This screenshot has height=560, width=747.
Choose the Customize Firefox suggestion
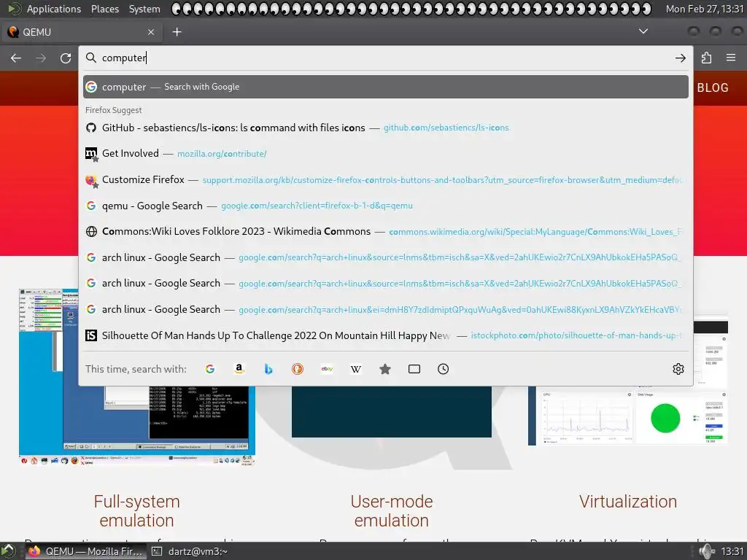385,179
